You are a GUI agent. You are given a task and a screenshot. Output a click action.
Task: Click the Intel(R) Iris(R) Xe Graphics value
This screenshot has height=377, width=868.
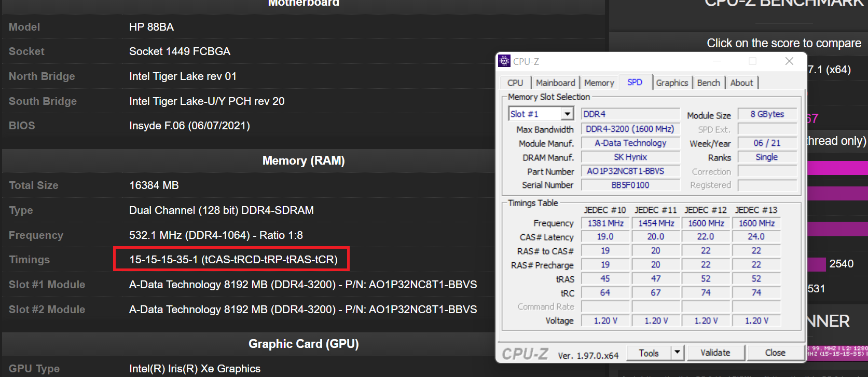tap(195, 369)
